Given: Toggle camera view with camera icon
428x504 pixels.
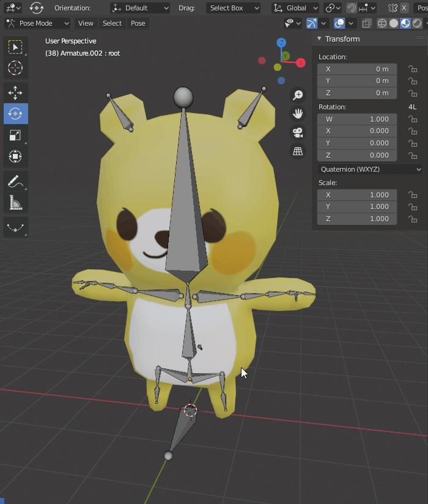Looking at the screenshot, I should pos(298,133).
